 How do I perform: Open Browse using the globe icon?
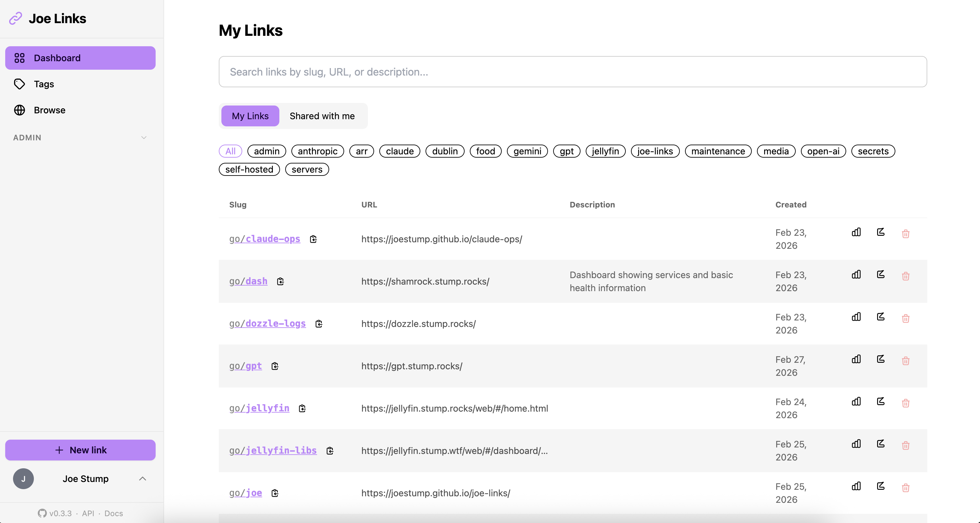[20, 110]
